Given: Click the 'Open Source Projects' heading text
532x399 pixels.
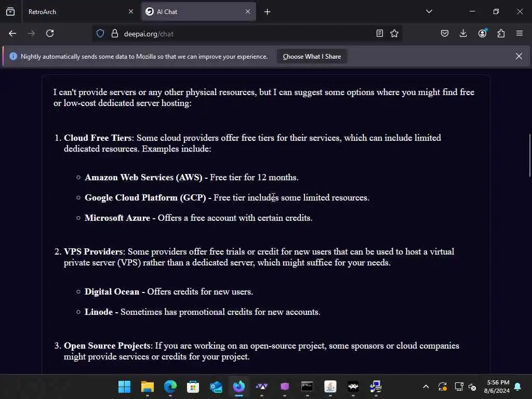Looking at the screenshot, I should click(x=107, y=345).
